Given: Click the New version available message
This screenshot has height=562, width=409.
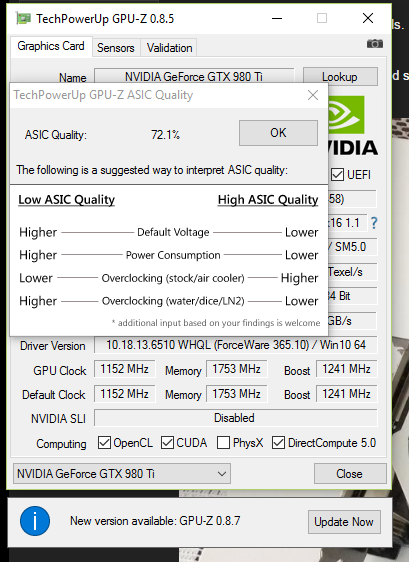Looking at the screenshot, I should [x=155, y=521].
